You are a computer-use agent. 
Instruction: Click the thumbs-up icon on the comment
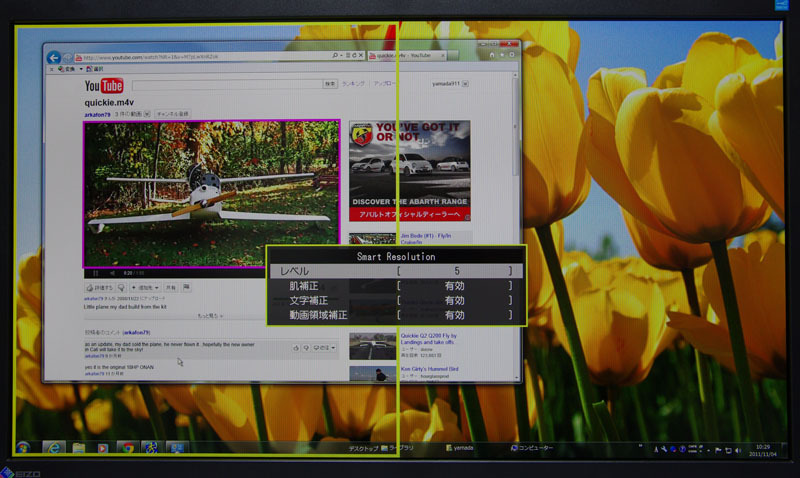pyautogui.click(x=296, y=347)
